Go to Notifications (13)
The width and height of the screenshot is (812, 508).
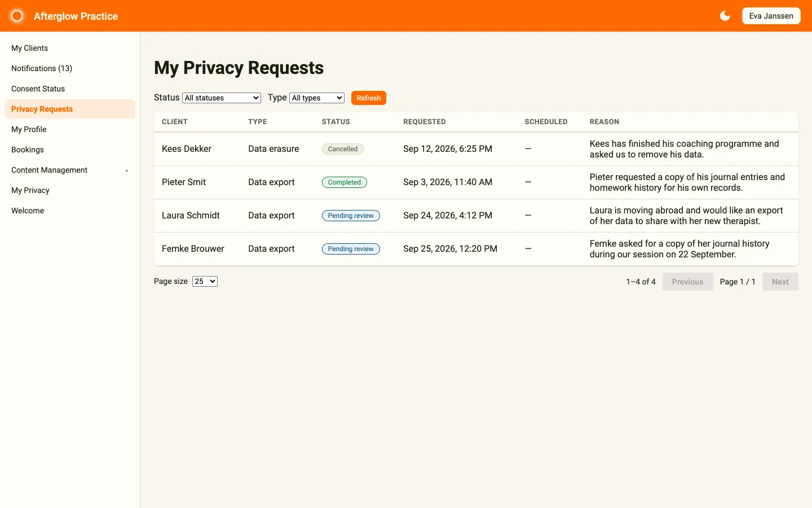[x=70, y=68]
